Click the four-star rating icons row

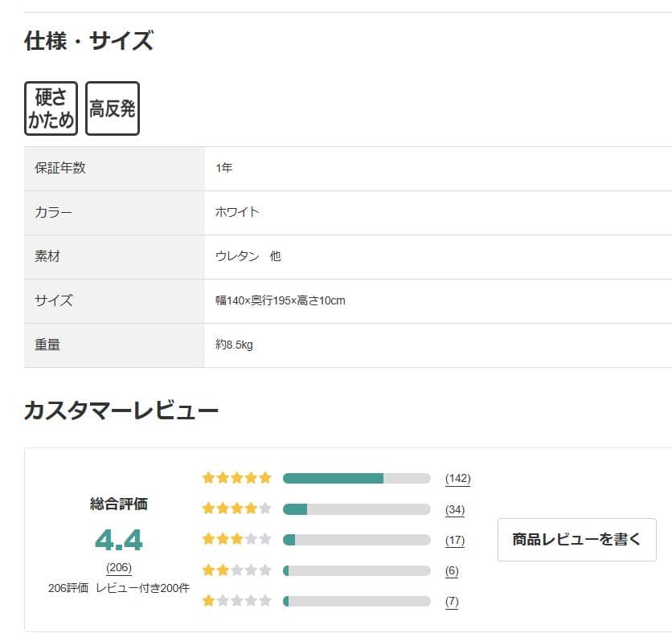point(236,508)
